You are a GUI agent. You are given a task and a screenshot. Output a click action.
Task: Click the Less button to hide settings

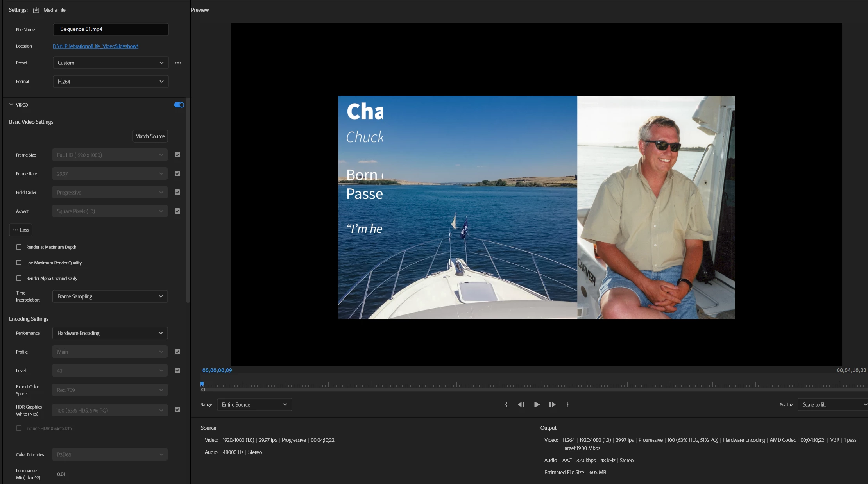(x=21, y=230)
